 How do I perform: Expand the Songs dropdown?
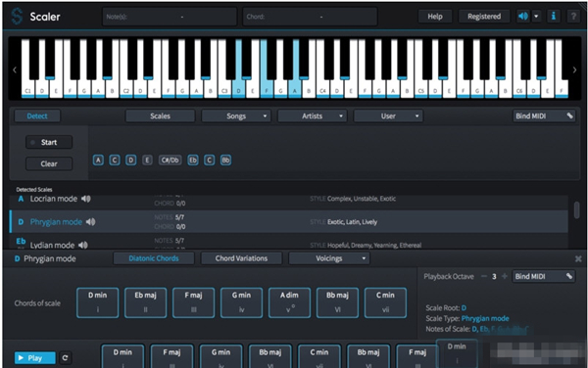(x=236, y=116)
